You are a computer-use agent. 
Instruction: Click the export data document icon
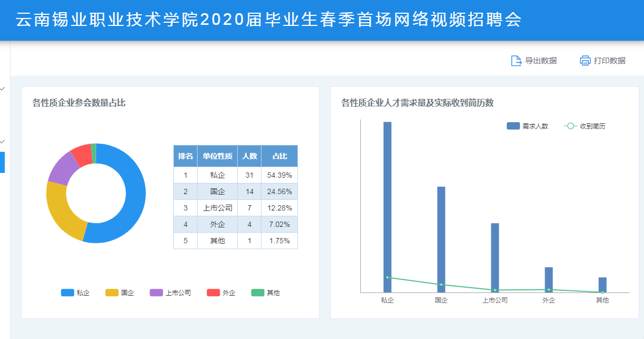(516, 61)
